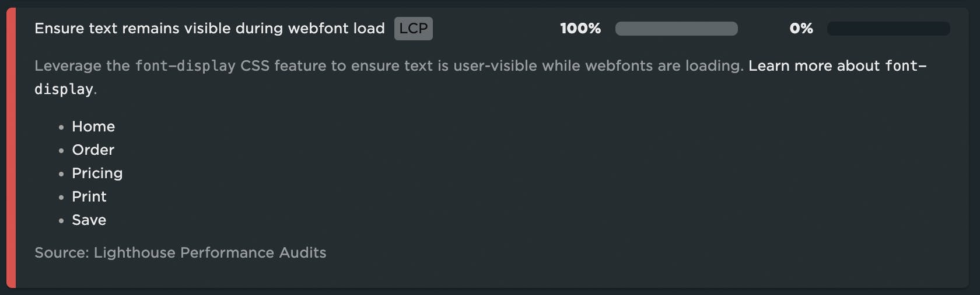The image size is (980, 295).
Task: Click the 0% percentage label
Action: pos(801,29)
